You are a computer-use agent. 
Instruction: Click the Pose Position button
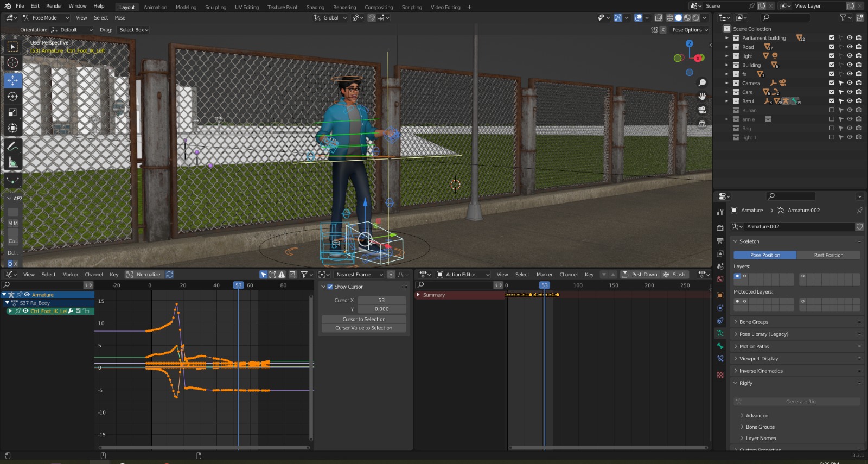coord(765,255)
